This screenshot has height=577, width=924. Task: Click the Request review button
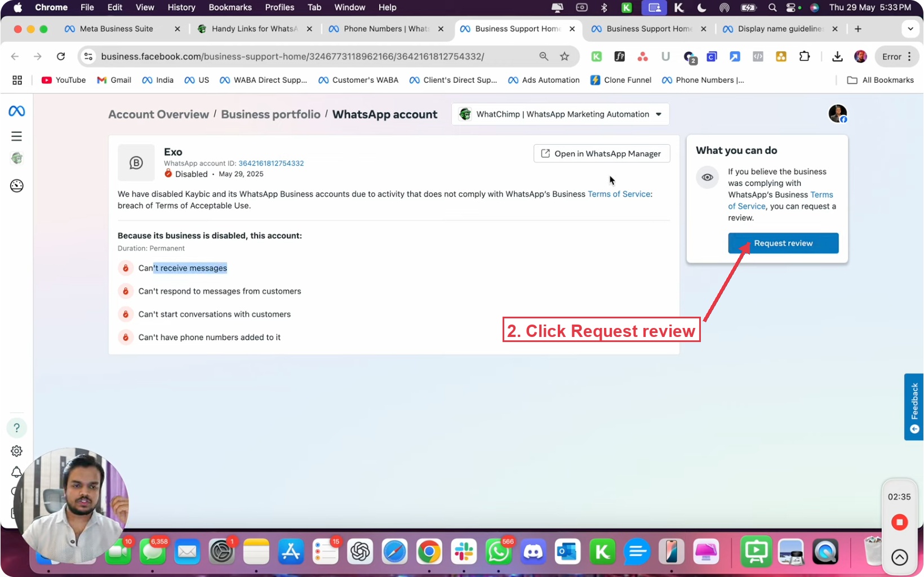pos(783,243)
